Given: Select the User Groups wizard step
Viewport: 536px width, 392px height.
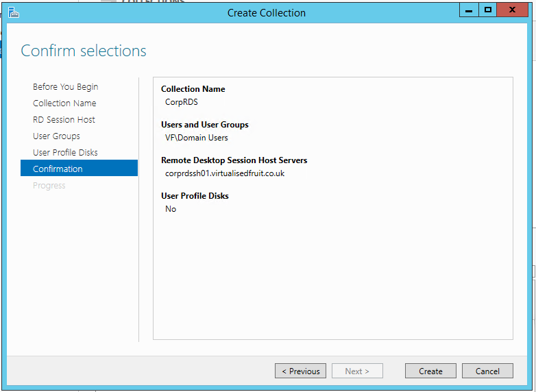Looking at the screenshot, I should (56, 136).
